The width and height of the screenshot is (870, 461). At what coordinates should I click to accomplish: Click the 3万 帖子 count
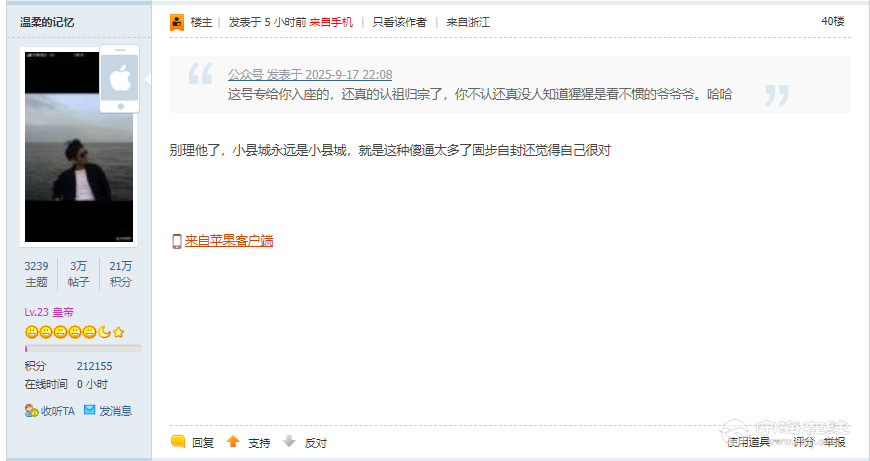78,274
